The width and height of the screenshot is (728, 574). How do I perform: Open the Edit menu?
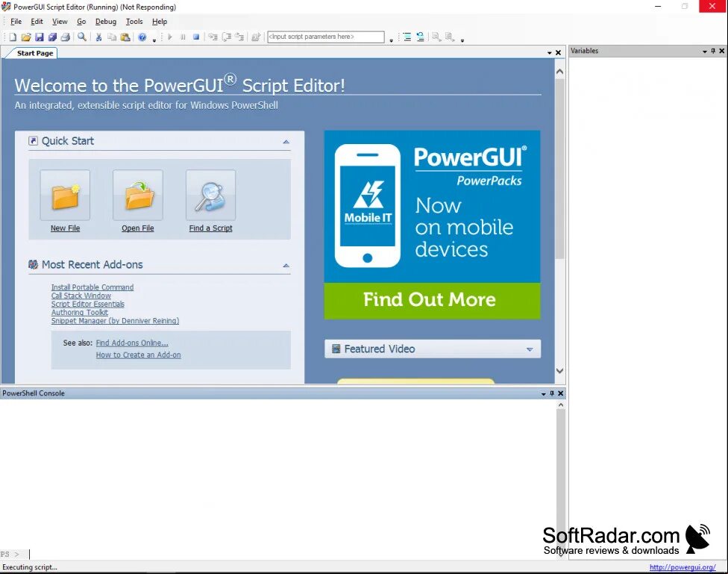[37, 22]
